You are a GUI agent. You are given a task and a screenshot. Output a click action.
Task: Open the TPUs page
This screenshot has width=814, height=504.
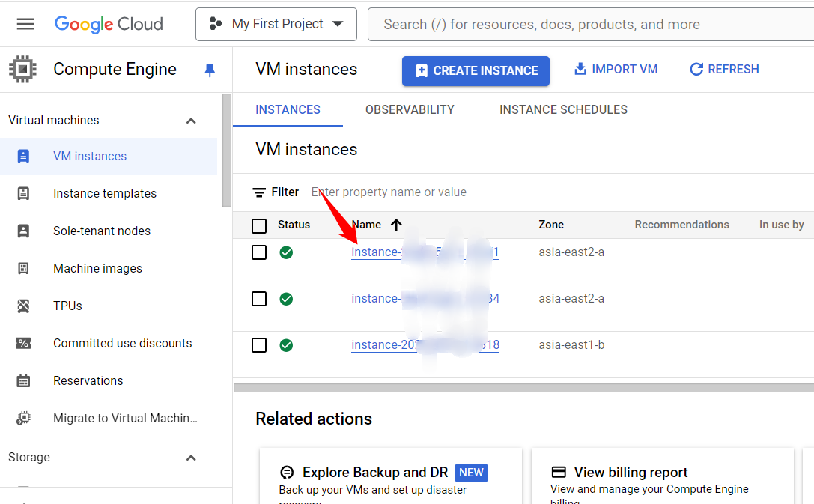point(67,306)
